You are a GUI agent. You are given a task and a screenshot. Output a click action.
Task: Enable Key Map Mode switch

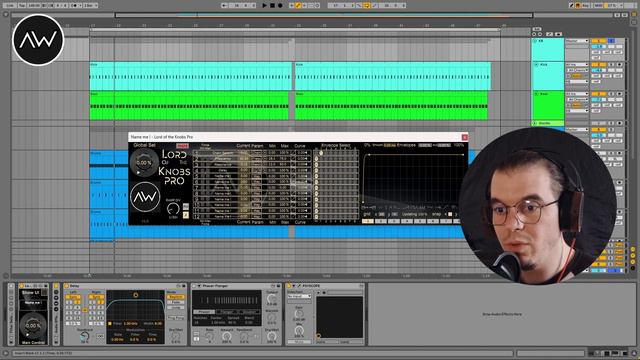[x=587, y=5]
